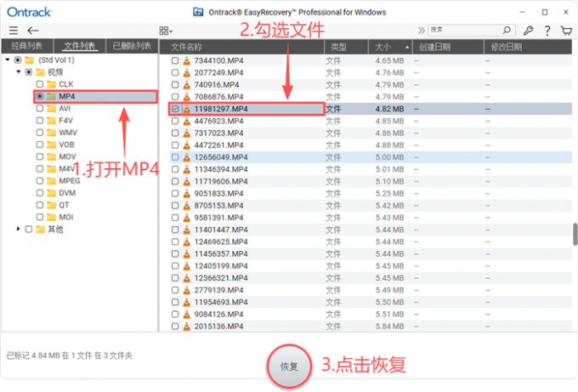Select the QT folder icon
The image size is (578, 392).
click(51, 205)
